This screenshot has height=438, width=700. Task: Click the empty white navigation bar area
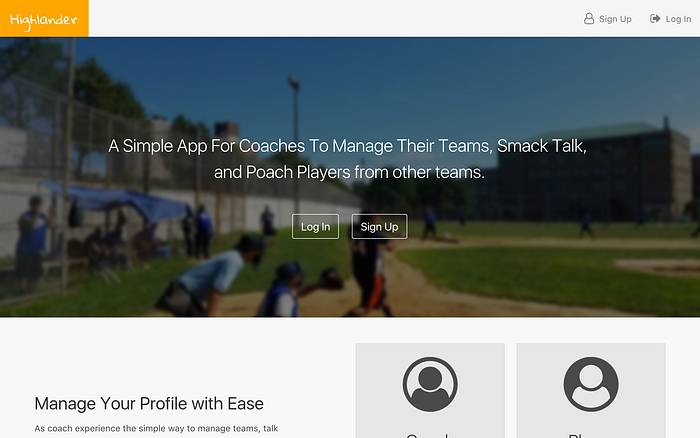tap(335, 18)
